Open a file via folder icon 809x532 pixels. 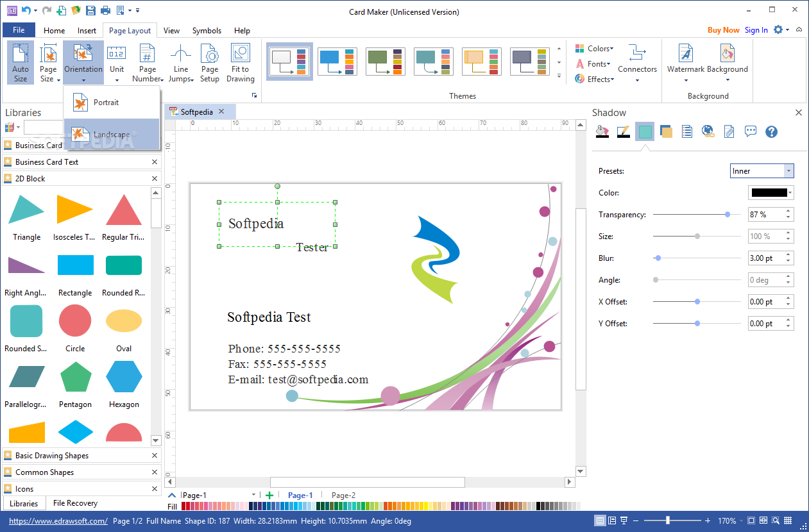[76, 10]
